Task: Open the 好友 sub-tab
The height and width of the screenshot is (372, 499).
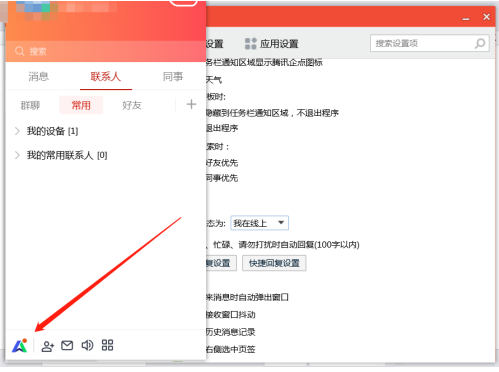Action: pyautogui.click(x=132, y=105)
